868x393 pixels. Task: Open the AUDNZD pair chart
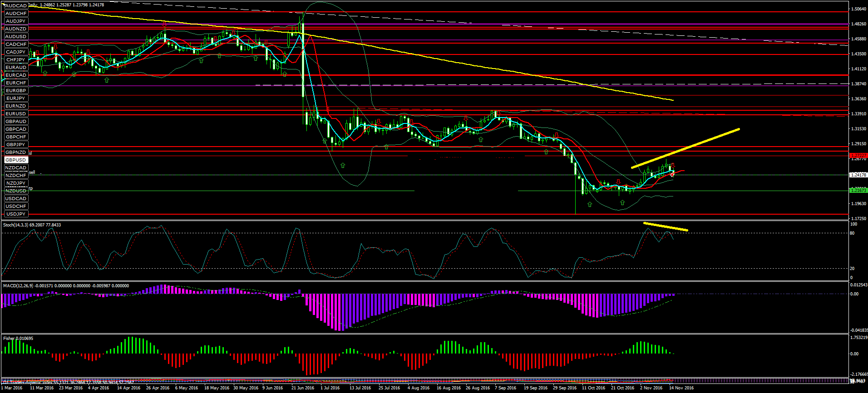pos(16,29)
